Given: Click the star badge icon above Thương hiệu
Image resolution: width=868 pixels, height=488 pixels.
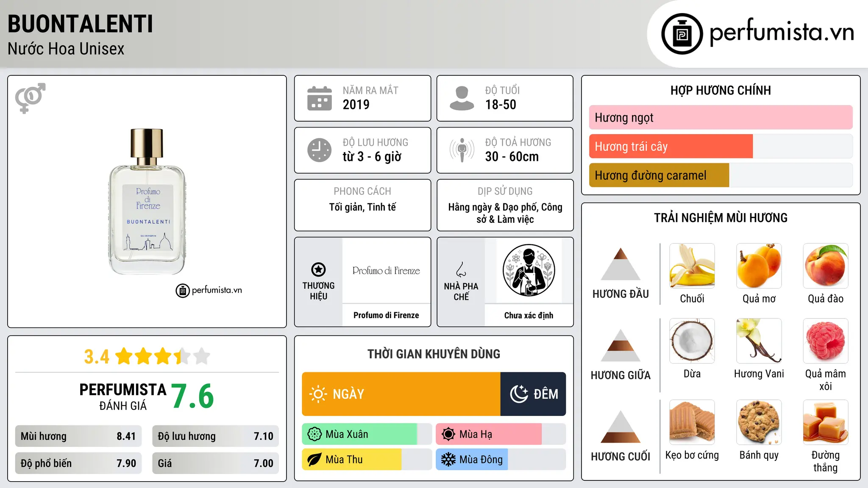Looking at the screenshot, I should click(318, 269).
